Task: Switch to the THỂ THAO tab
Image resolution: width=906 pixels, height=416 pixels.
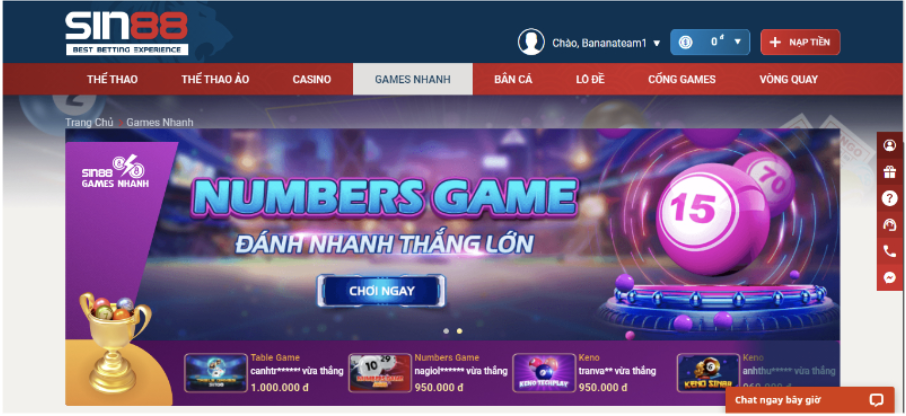Action: 112,79
